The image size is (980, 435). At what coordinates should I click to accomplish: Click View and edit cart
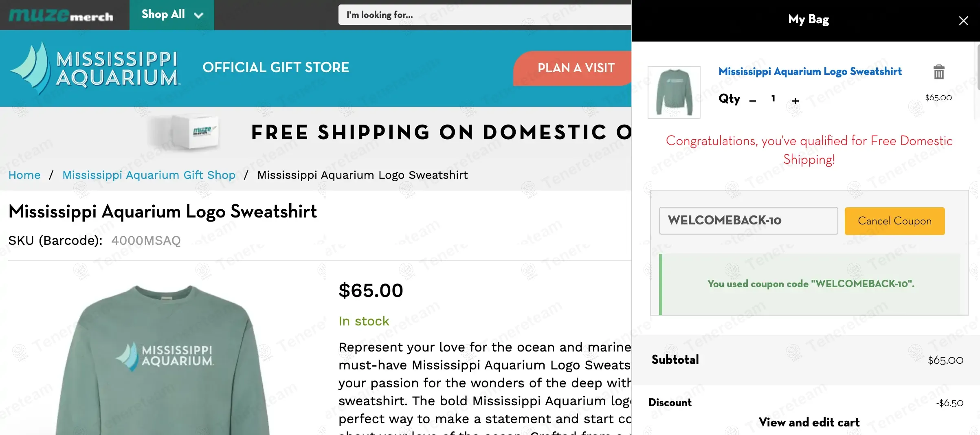(809, 422)
